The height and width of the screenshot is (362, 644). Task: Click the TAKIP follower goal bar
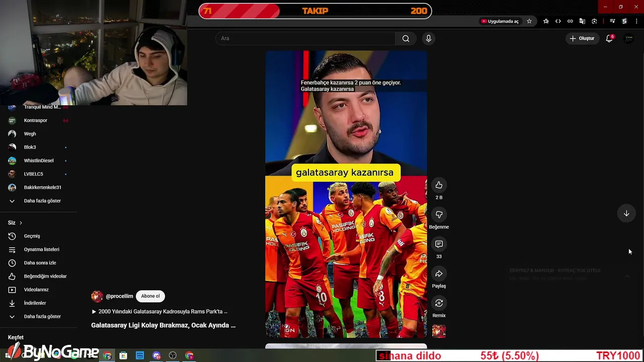click(315, 11)
